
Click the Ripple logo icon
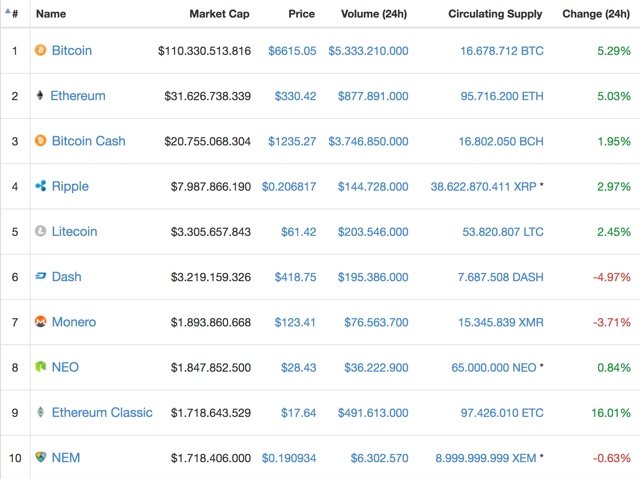(x=40, y=186)
